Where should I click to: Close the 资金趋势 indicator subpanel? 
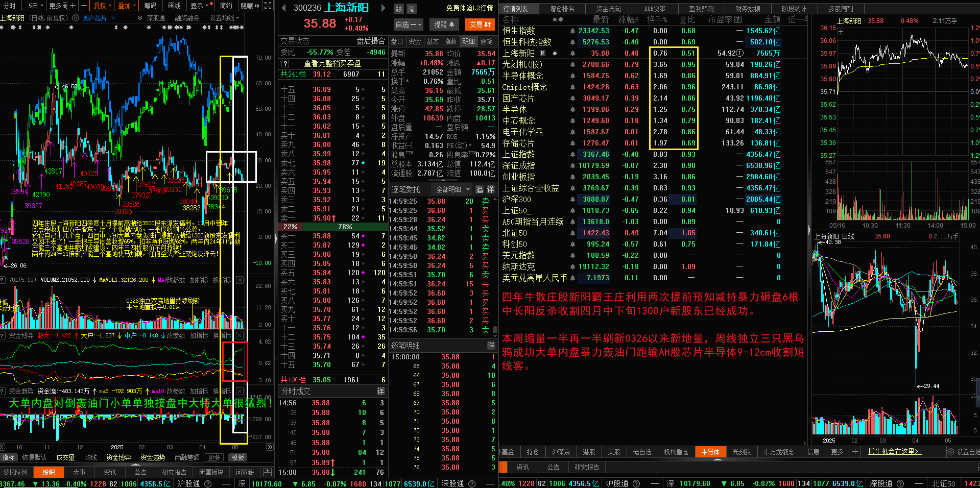(x=240, y=391)
